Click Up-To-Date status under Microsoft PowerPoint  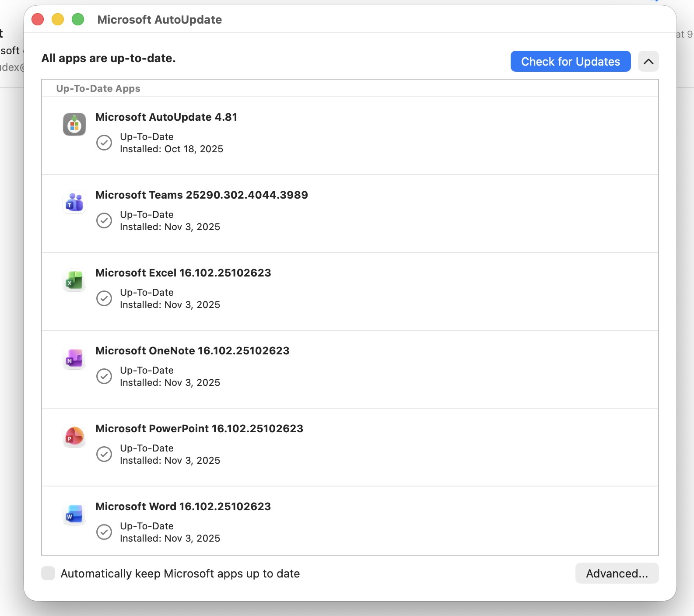click(x=147, y=448)
